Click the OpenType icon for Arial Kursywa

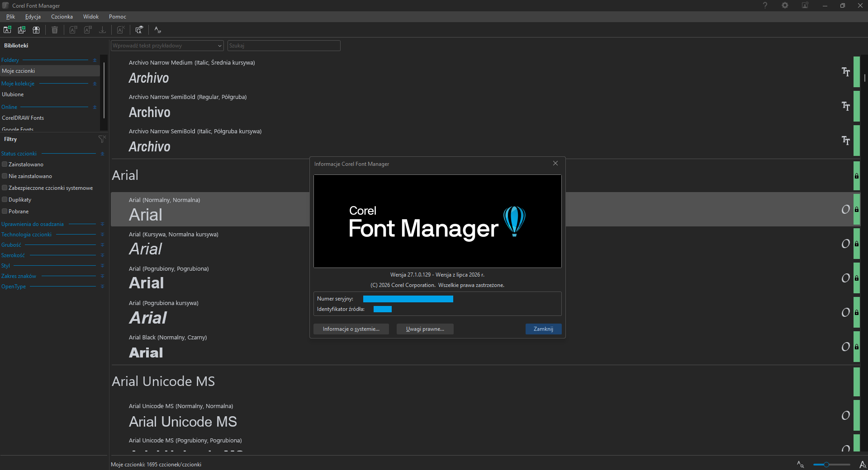pos(845,244)
